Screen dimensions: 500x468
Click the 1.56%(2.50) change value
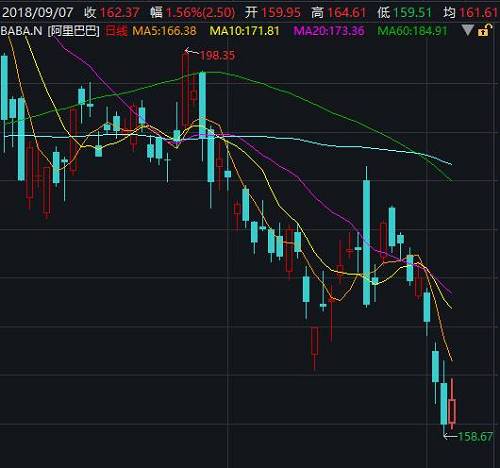pyautogui.click(x=201, y=13)
